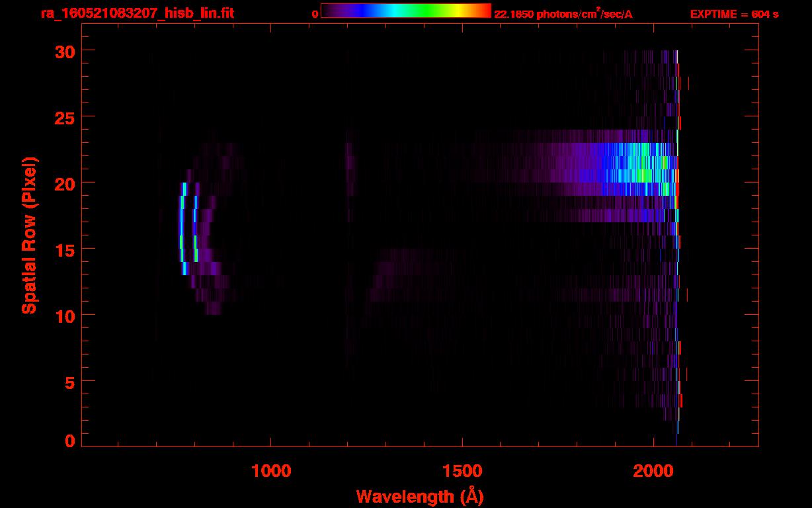
Task: Click the rainbow color scale bar
Action: [406, 11]
